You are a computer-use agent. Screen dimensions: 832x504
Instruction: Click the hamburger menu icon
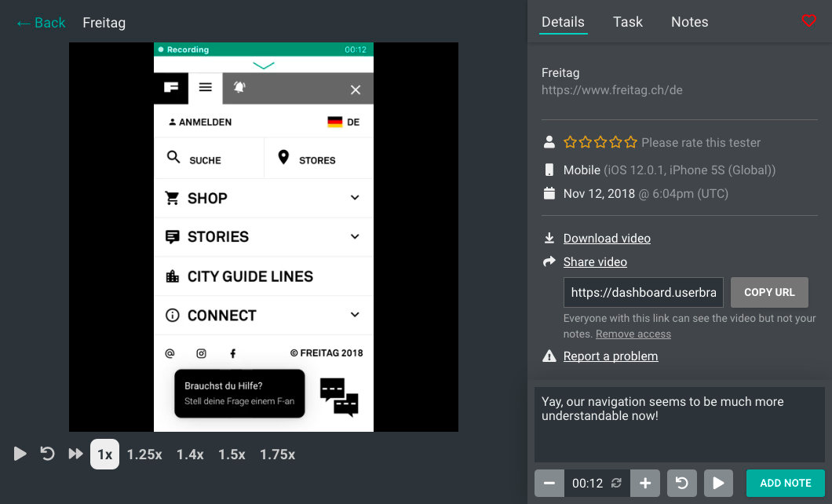click(x=206, y=88)
